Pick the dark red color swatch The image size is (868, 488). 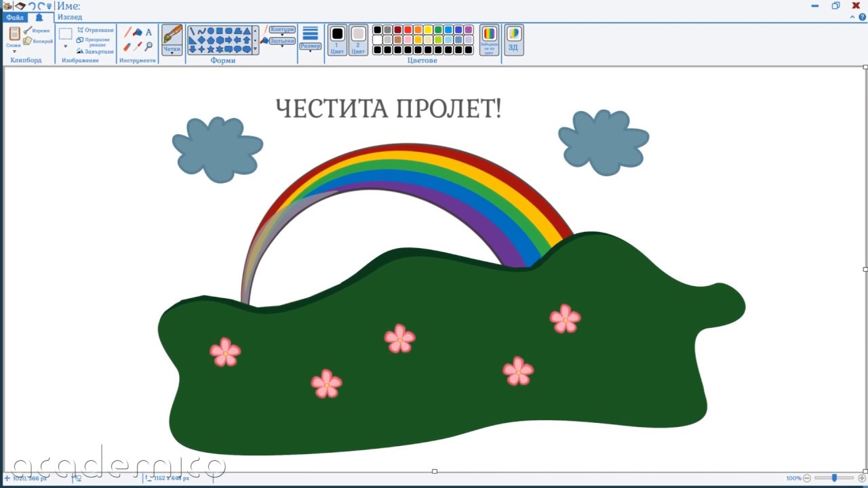(x=398, y=30)
